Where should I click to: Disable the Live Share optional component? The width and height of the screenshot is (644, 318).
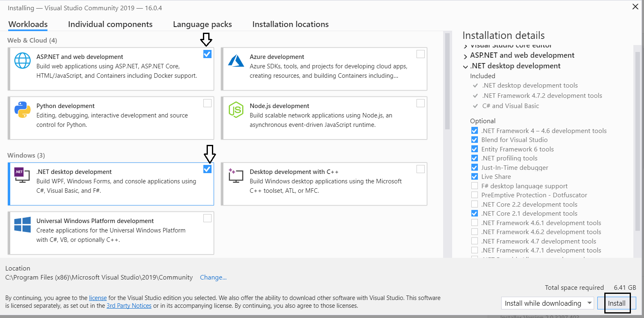pos(475,177)
